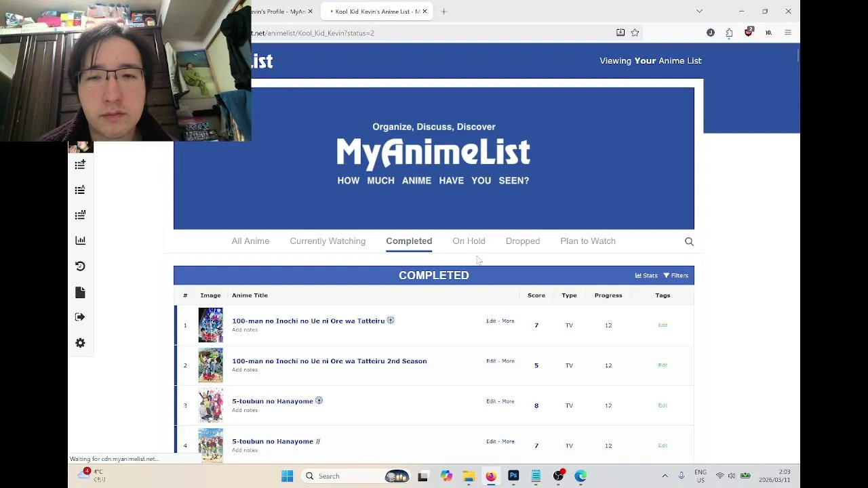Expand More for 100-man no Inochi 2nd Season
The image size is (868, 488).
[x=508, y=361]
